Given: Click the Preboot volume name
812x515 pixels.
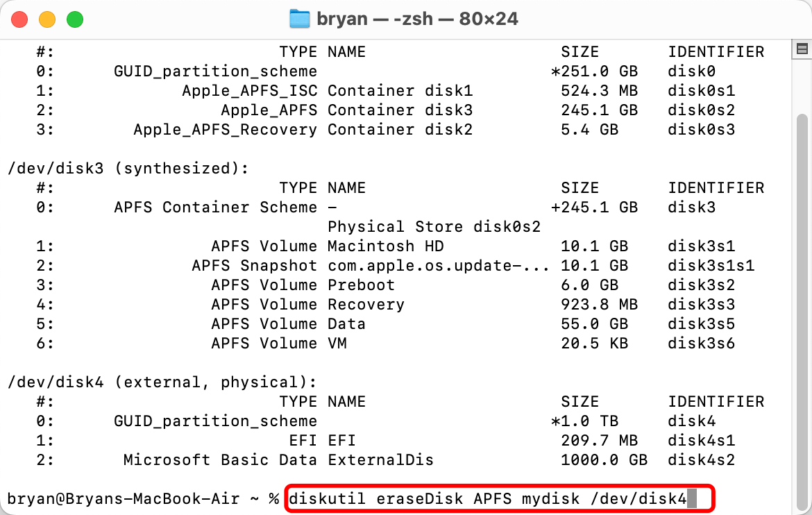Looking at the screenshot, I should coord(361,285).
